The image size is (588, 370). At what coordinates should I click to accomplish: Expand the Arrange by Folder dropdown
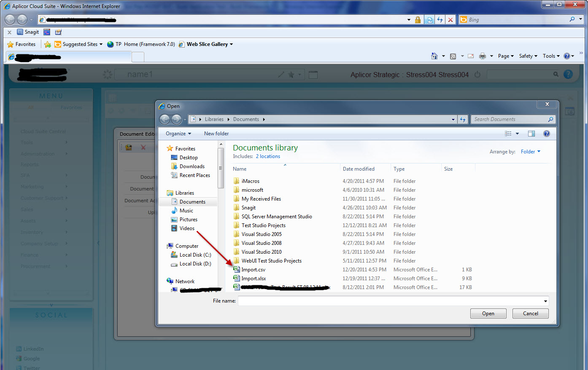click(x=530, y=152)
